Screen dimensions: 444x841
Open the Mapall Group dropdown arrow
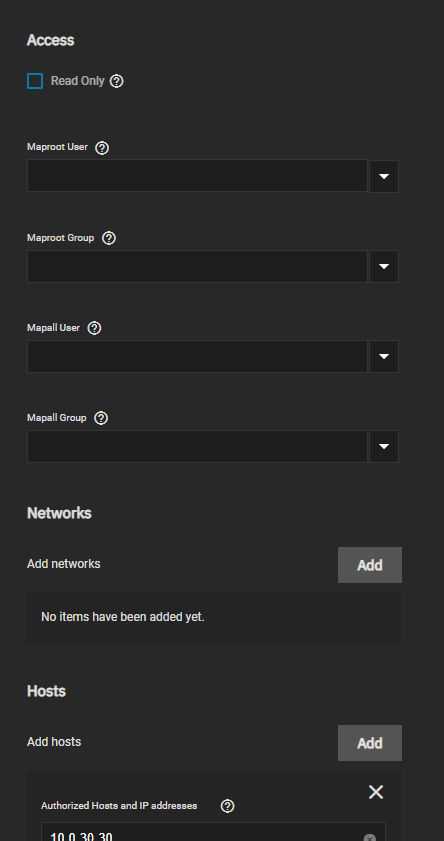pyautogui.click(x=384, y=446)
